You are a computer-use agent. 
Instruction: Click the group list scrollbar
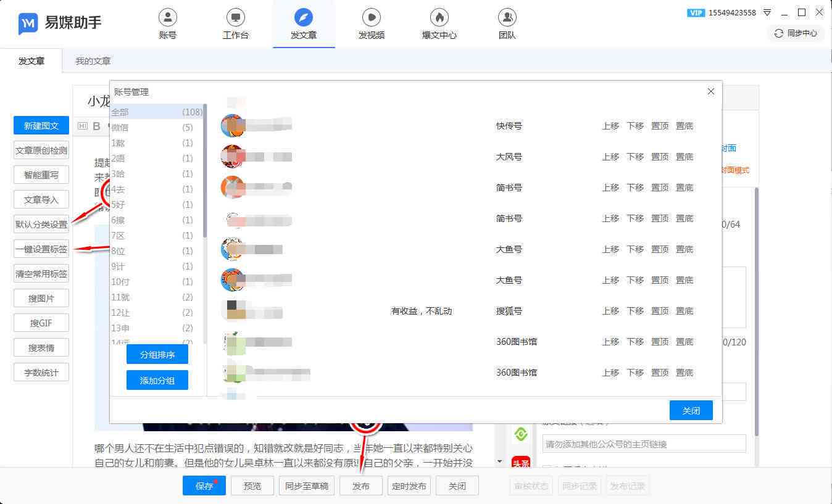(205, 171)
